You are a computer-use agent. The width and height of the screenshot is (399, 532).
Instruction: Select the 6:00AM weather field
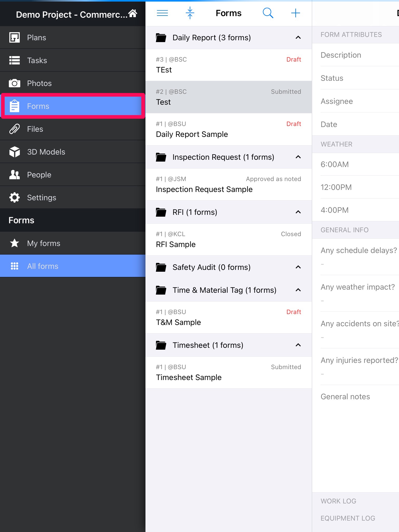(356, 164)
